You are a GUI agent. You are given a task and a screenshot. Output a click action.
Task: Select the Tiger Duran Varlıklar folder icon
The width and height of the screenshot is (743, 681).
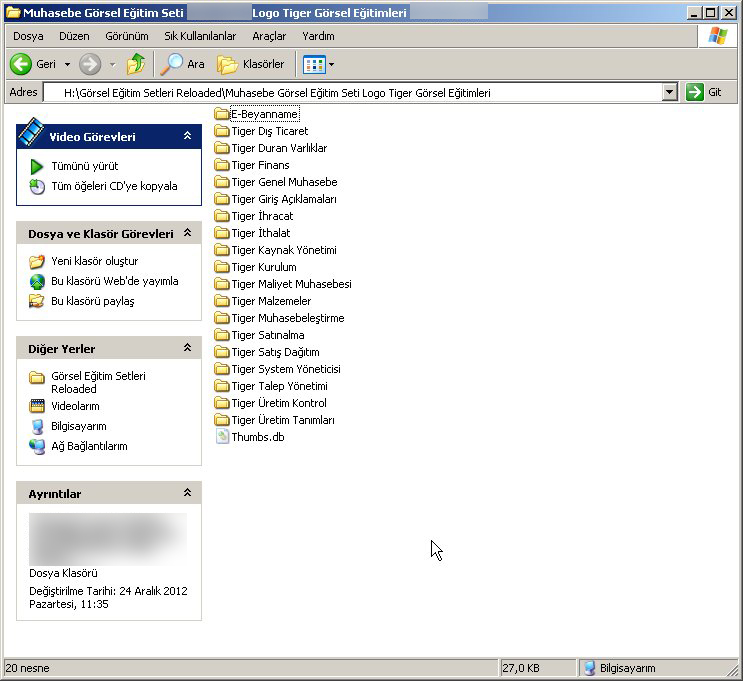click(x=221, y=148)
